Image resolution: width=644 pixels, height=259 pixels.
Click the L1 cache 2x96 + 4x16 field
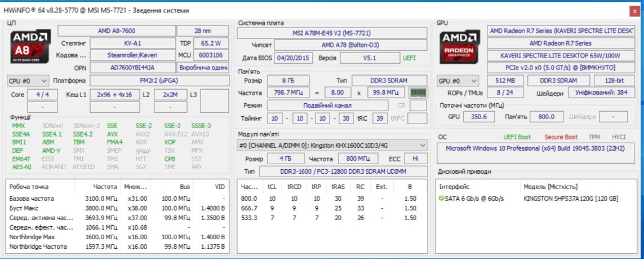114,95
